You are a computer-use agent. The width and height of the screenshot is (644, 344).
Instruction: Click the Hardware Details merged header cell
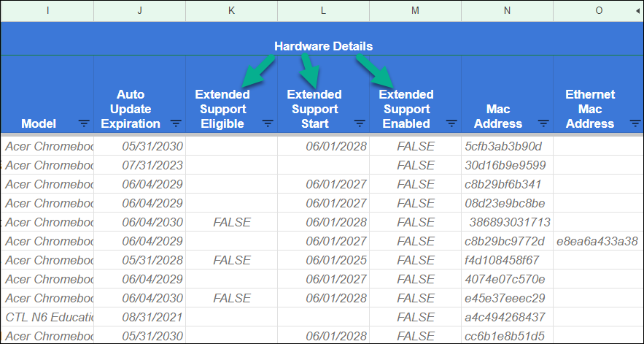[323, 46]
